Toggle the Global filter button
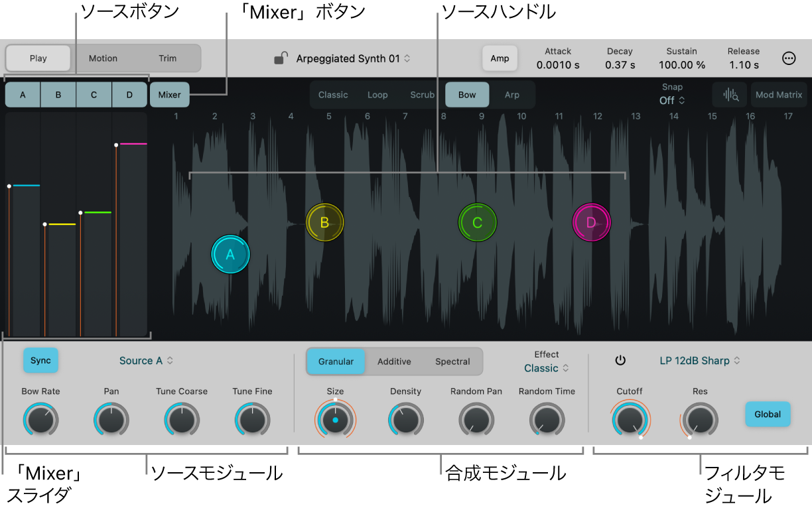Viewport: 812px width, 510px height. 768,414
